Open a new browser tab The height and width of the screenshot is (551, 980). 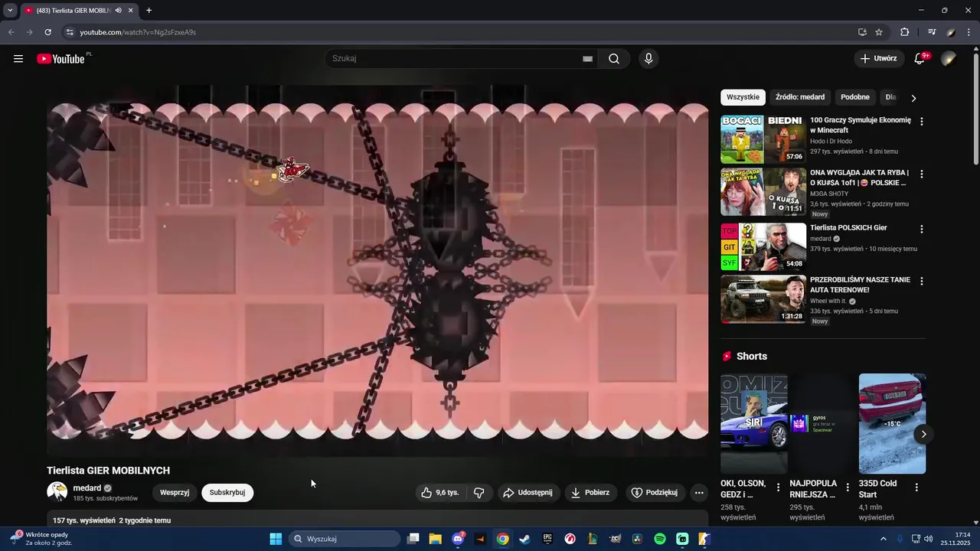click(x=149, y=11)
